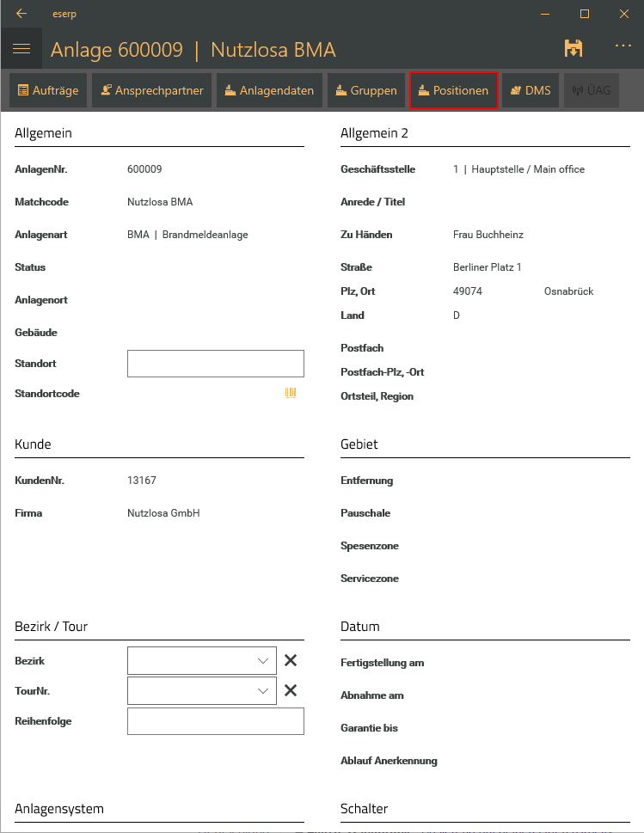Clear the Bezirk selection with X
Screen dimensions: 644x833
291,661
